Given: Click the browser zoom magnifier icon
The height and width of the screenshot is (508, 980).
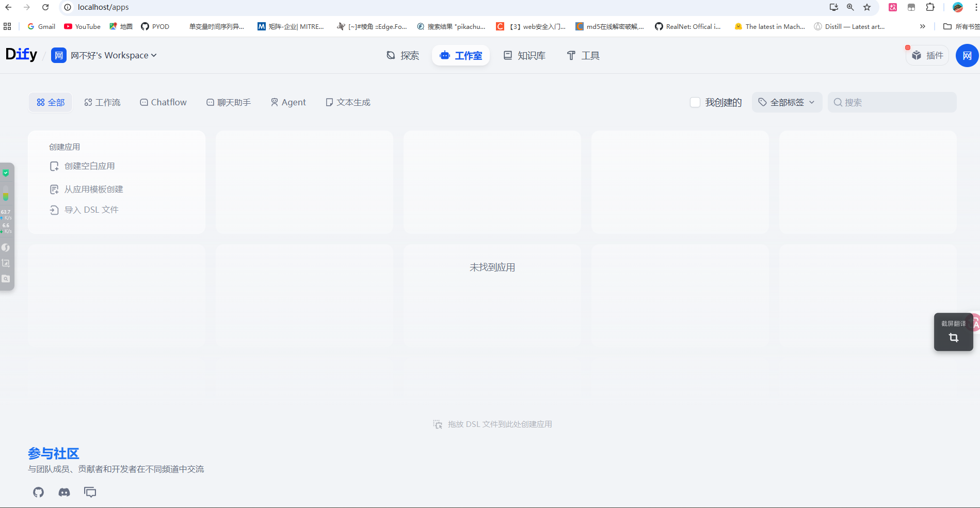Looking at the screenshot, I should pos(850,7).
